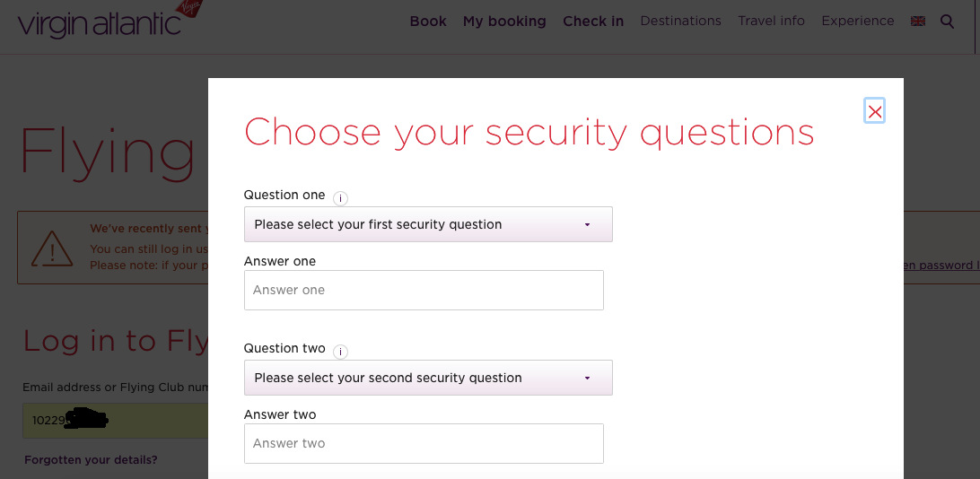Click the Answer one input field

point(424,290)
